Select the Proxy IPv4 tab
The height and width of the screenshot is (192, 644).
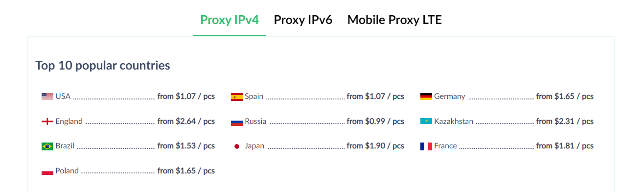230,20
